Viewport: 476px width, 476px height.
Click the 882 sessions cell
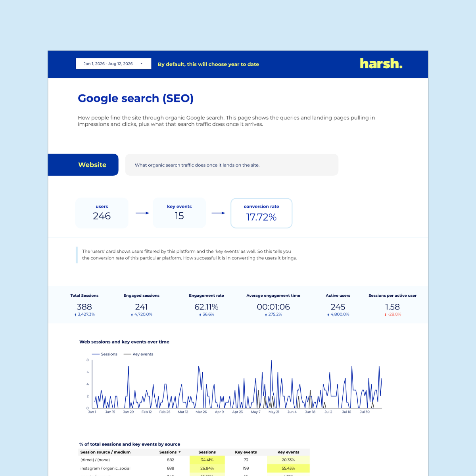[171, 460]
